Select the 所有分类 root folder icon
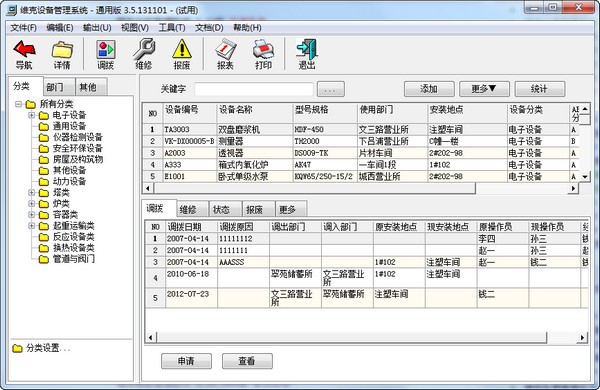This screenshot has width=600, height=390. tap(31, 104)
